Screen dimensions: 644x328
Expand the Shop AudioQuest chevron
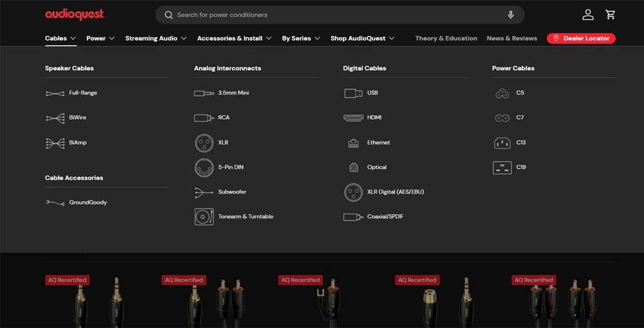[392, 38]
